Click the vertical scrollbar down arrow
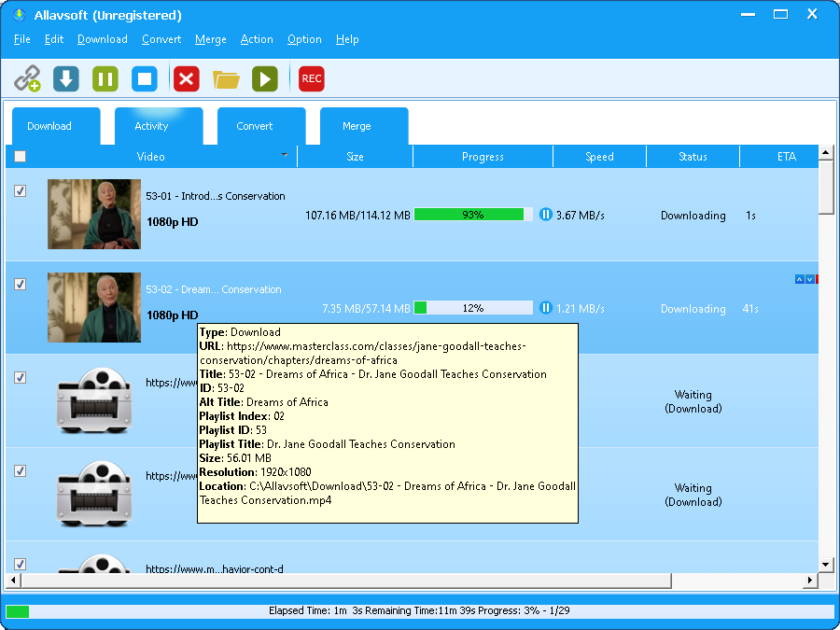The image size is (840, 630). pyautogui.click(x=826, y=564)
